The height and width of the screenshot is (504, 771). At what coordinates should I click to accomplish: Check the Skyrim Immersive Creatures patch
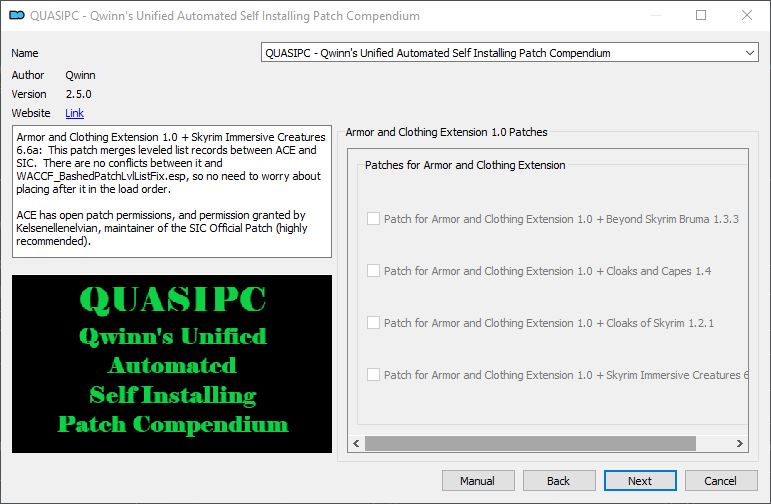pyautogui.click(x=373, y=375)
